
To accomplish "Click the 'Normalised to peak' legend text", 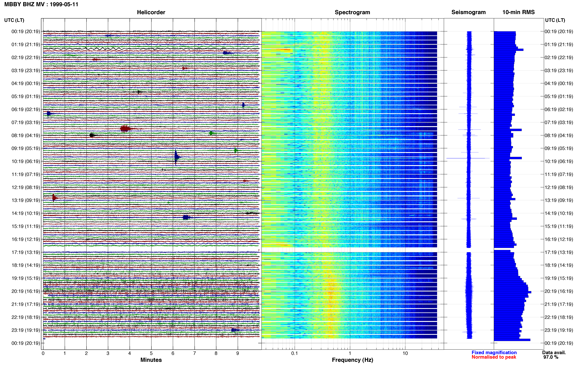I will [x=494, y=357].
